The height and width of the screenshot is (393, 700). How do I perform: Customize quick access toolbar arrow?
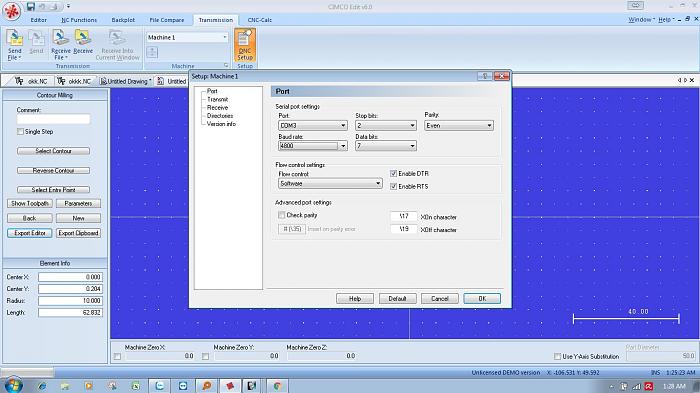[x=68, y=6]
